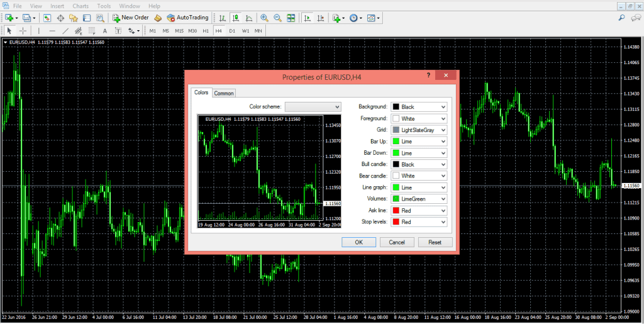Select the Text (A) tool
644x324 pixels.
tap(105, 31)
